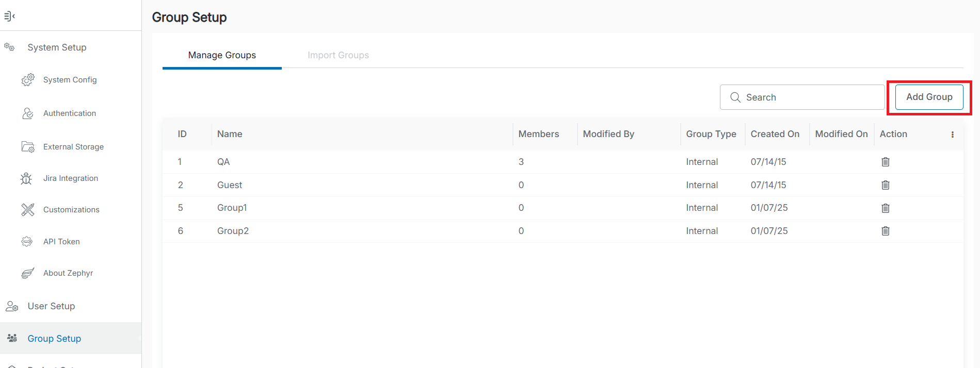Image resolution: width=980 pixels, height=368 pixels.
Task: Delete Group2 via trash icon
Action: coord(885,231)
